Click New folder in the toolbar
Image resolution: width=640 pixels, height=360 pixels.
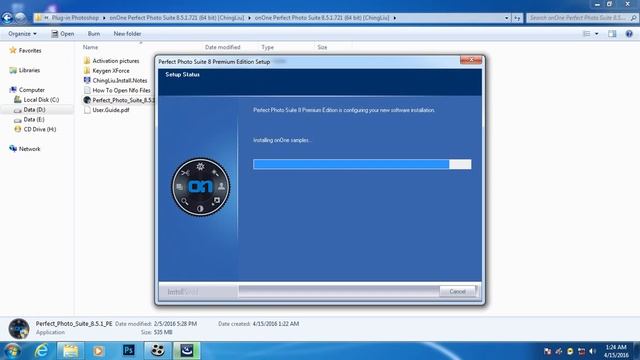point(127,33)
